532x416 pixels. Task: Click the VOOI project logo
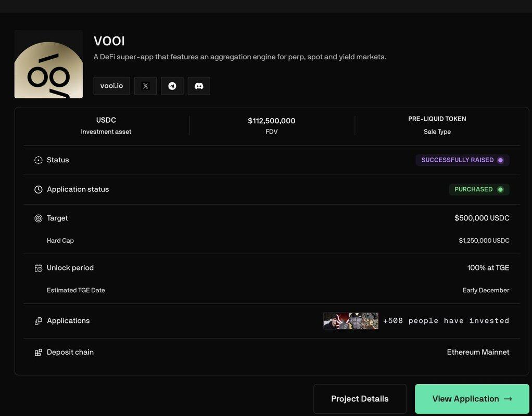(48, 64)
